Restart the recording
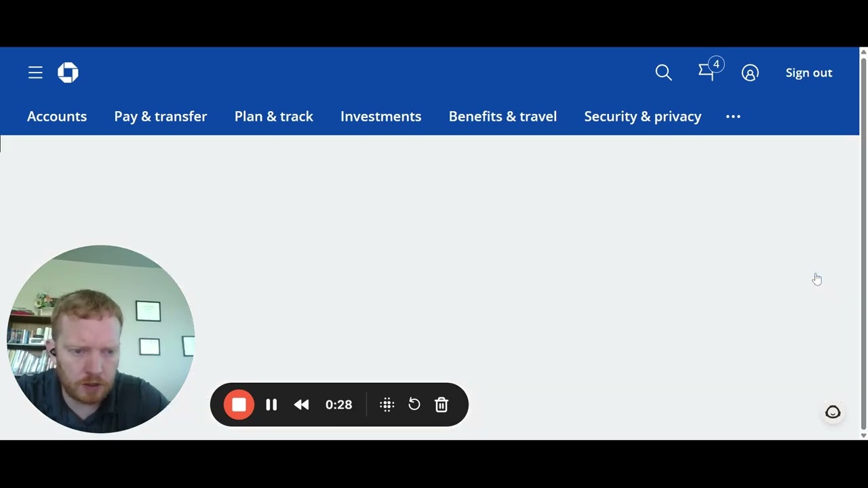This screenshot has height=488, width=868. tap(414, 405)
